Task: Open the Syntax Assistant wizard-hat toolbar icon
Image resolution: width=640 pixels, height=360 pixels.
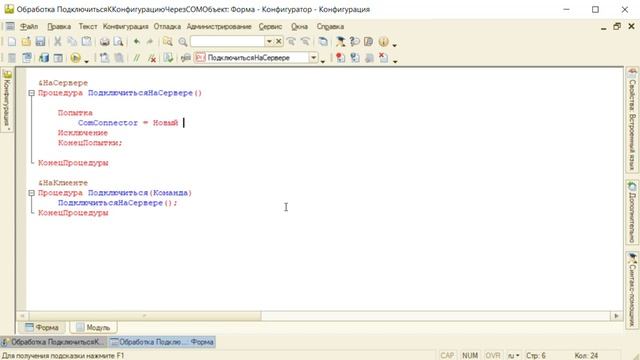Action: (x=340, y=41)
